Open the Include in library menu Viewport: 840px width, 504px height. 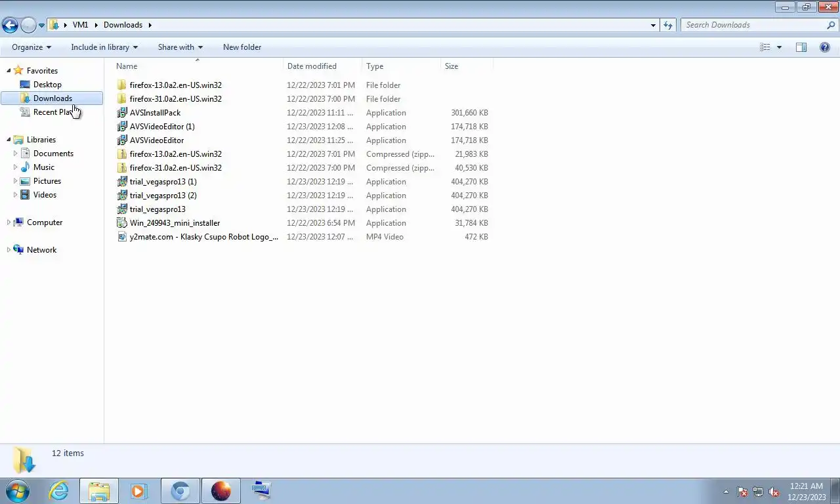tap(104, 47)
